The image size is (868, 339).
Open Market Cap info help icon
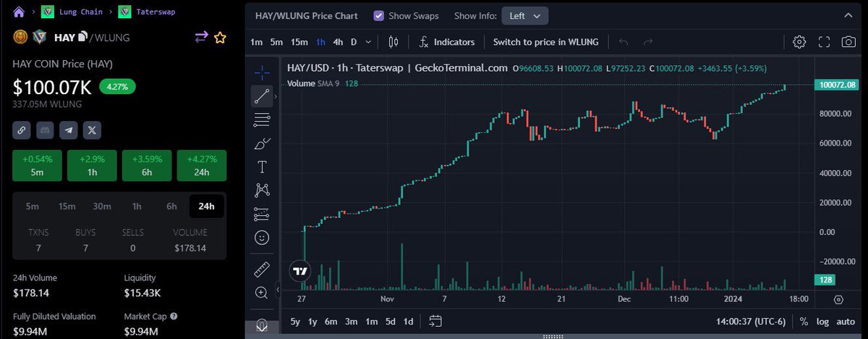pos(174,317)
